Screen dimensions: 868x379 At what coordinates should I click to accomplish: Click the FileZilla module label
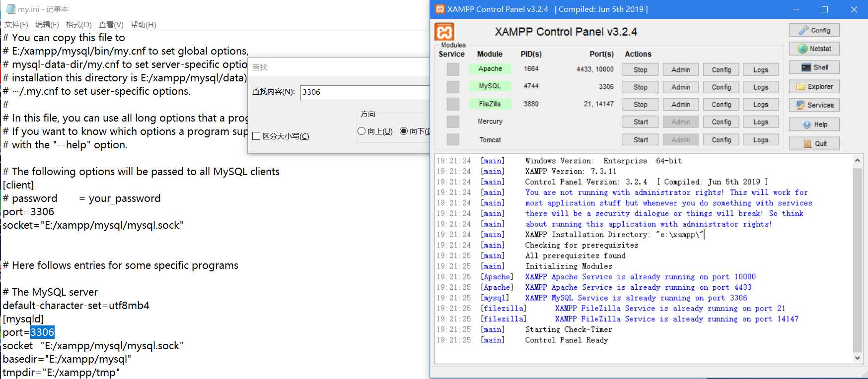tap(490, 104)
